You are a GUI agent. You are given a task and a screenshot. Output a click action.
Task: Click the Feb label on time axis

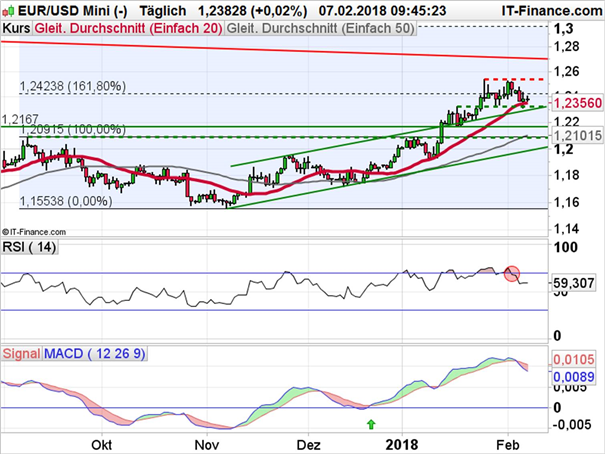(x=508, y=445)
